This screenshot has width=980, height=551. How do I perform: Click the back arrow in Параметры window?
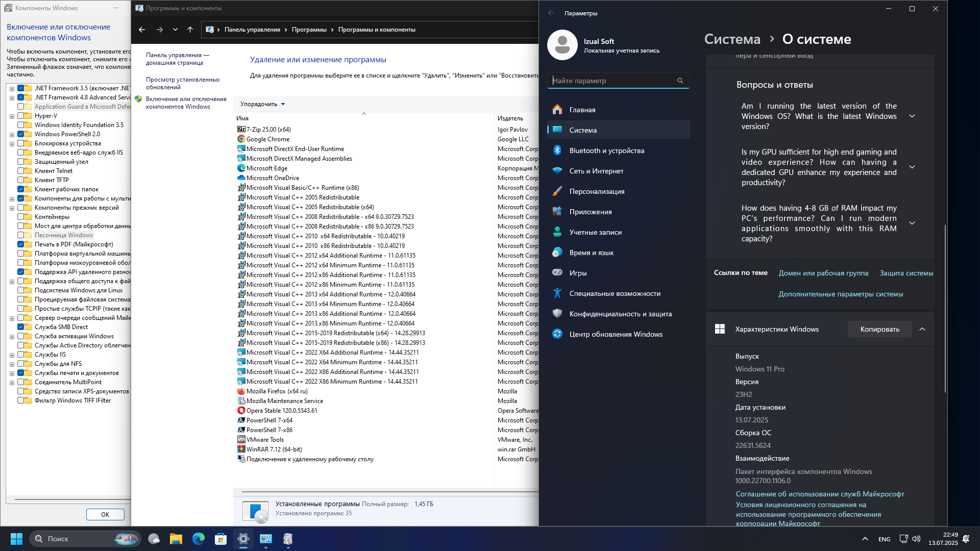pos(551,13)
